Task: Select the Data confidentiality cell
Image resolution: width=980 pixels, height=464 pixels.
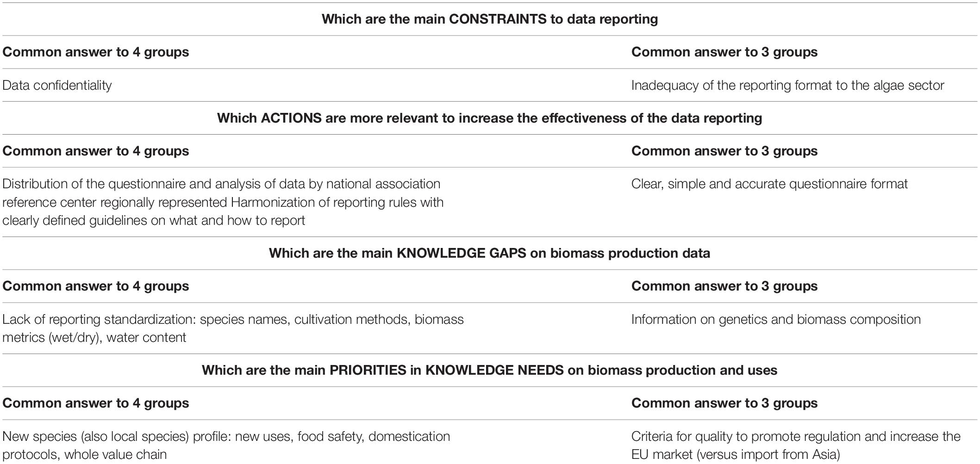Action: (x=57, y=85)
